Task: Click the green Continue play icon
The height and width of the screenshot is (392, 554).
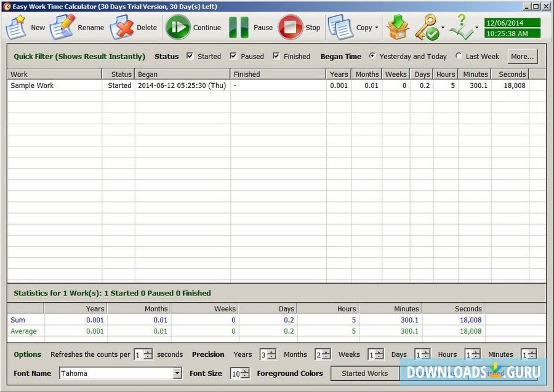Action: point(178,27)
